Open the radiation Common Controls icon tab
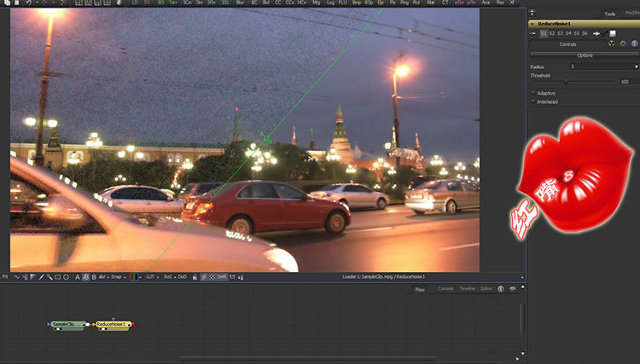The image size is (640, 364). click(x=612, y=43)
